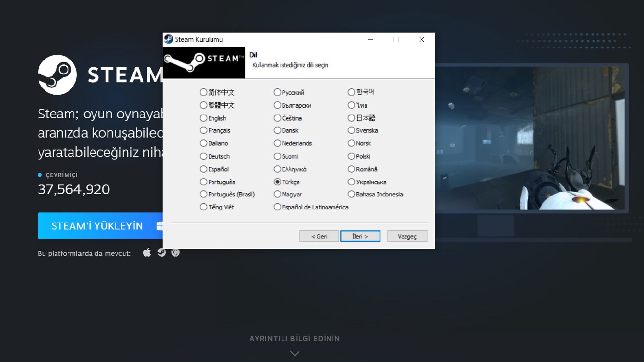Open AYRINTILI BİLGİ EDİNİN link

pyautogui.click(x=294, y=339)
